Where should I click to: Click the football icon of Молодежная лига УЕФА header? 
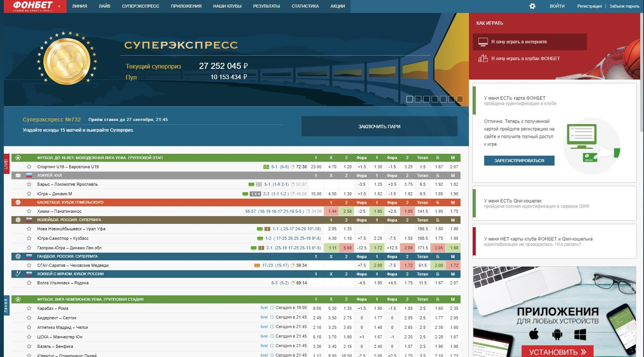click(x=18, y=158)
